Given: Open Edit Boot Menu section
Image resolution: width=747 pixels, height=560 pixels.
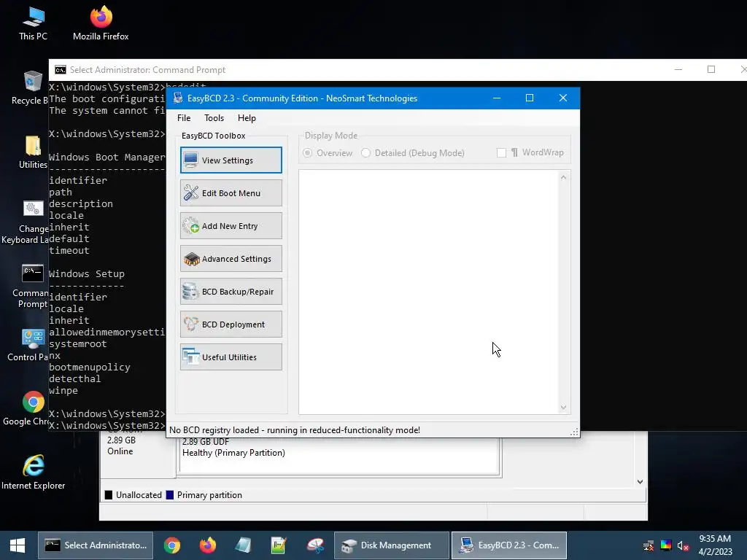Looking at the screenshot, I should 231,192.
